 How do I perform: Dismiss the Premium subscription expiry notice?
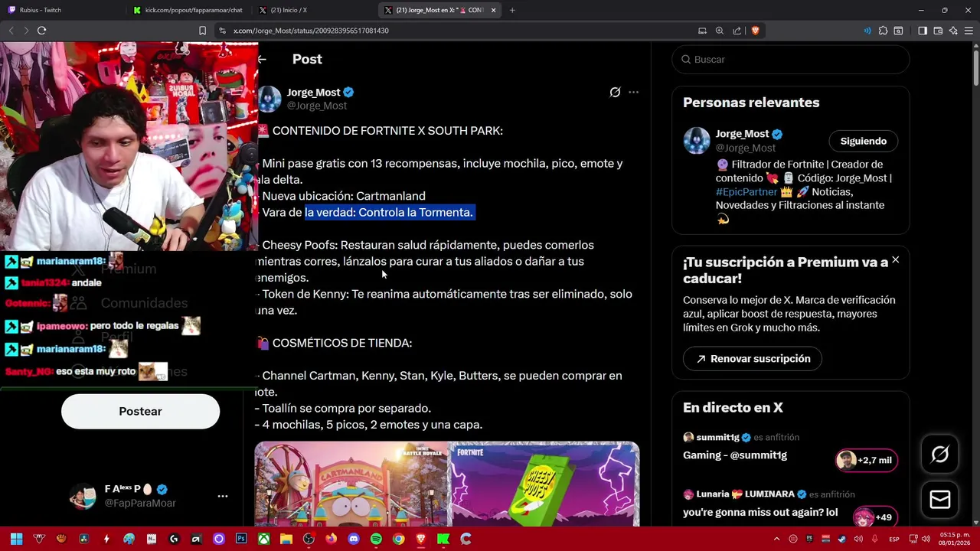pyautogui.click(x=895, y=260)
